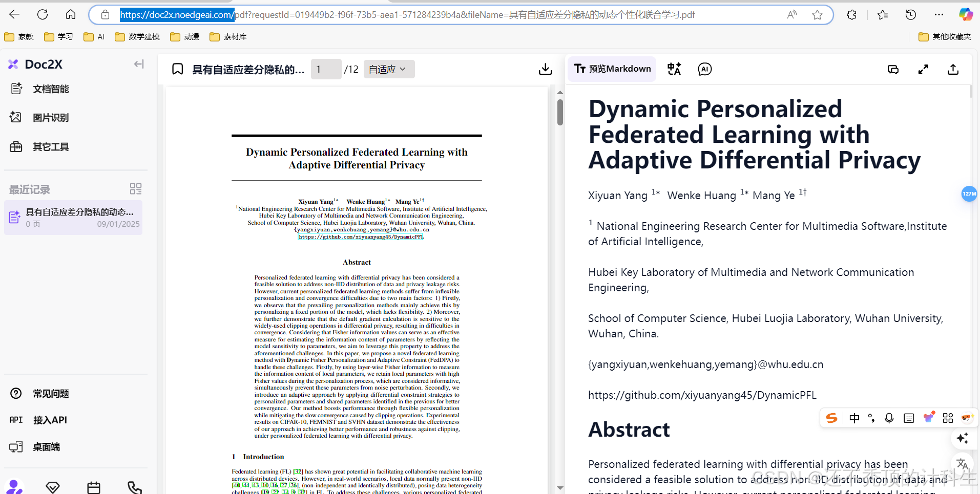Open browser history icon

click(x=911, y=15)
